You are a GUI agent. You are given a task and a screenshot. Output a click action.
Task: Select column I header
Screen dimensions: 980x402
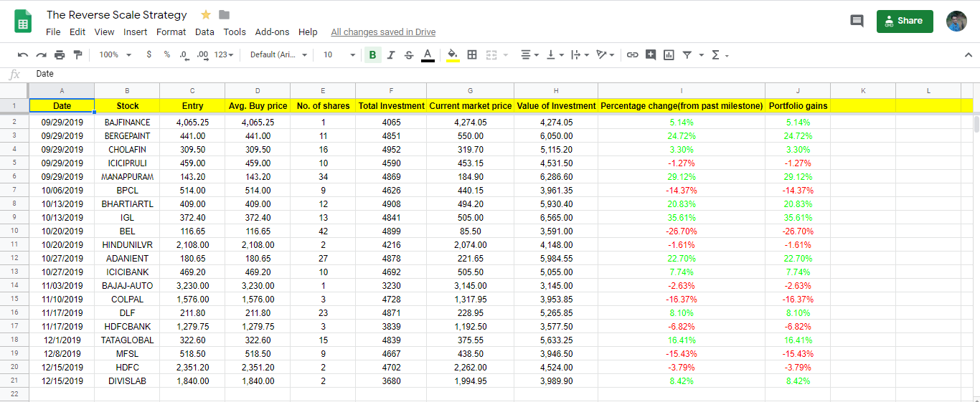tap(682, 90)
